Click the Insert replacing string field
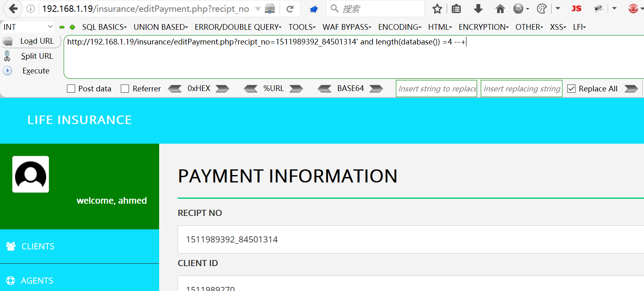 pos(522,89)
